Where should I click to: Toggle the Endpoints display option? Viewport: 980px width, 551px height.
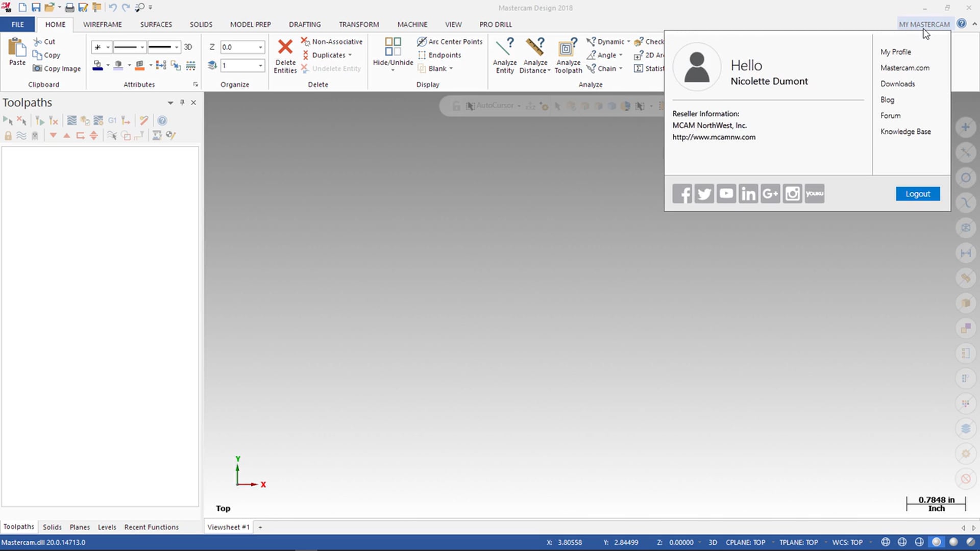[439, 55]
